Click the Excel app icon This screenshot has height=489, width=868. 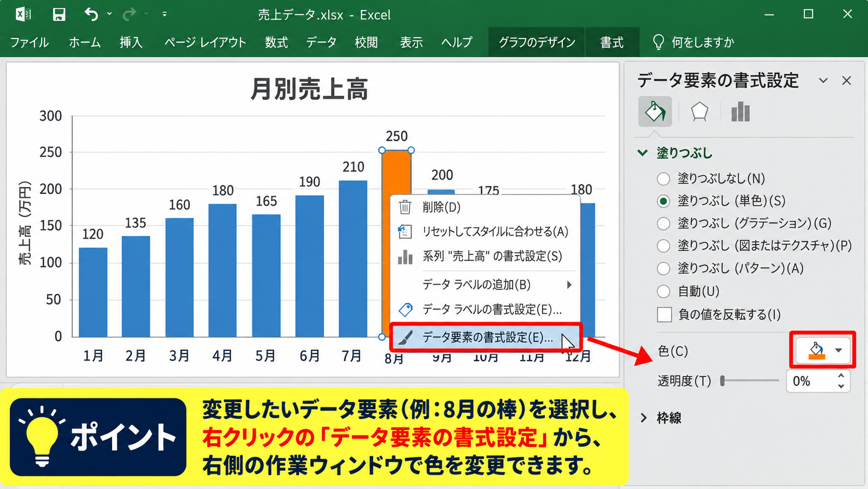tap(23, 15)
